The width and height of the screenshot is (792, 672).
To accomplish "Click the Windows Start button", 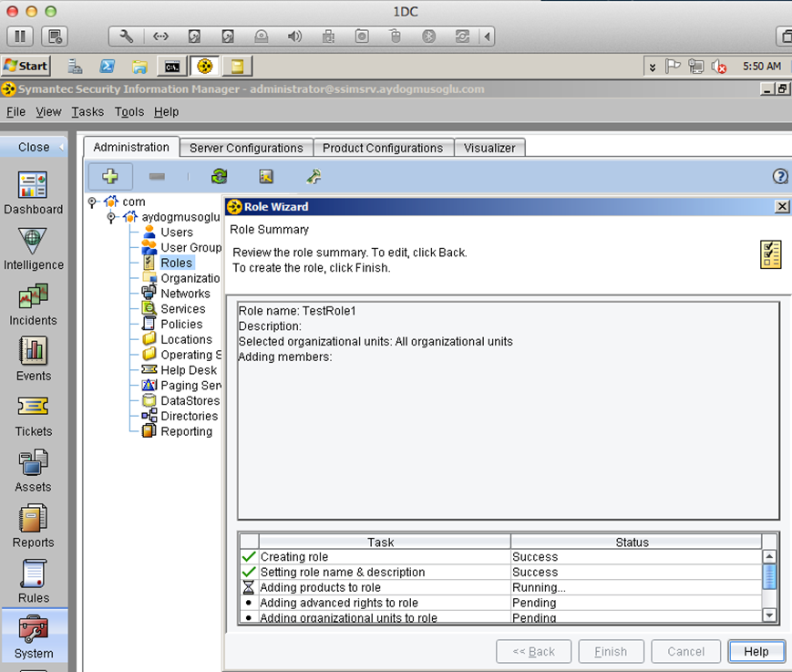I will [26, 67].
